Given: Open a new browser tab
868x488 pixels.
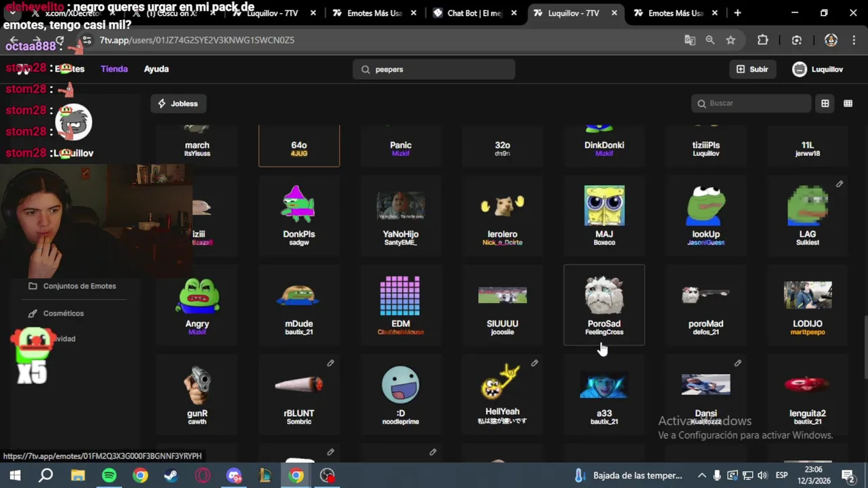Looking at the screenshot, I should pos(737,13).
